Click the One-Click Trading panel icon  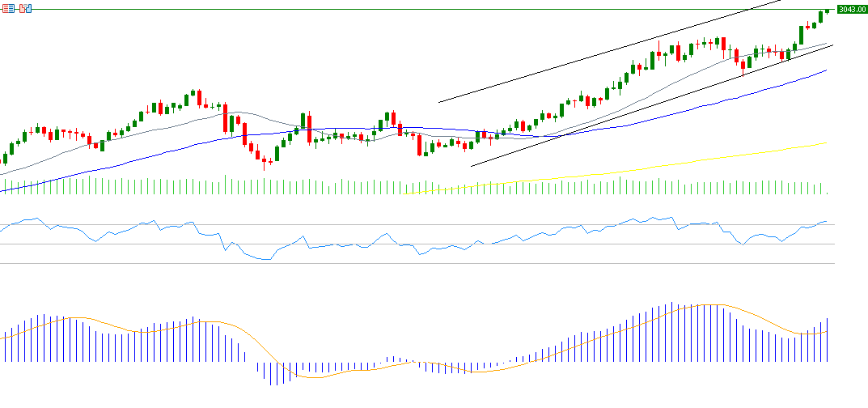coord(25,8)
